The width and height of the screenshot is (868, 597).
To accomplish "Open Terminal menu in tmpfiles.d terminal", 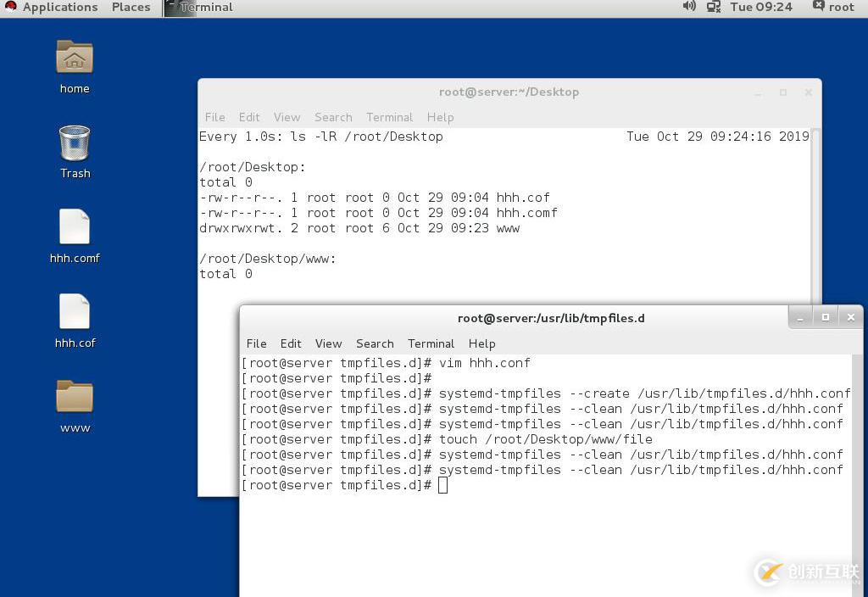I will (x=431, y=343).
